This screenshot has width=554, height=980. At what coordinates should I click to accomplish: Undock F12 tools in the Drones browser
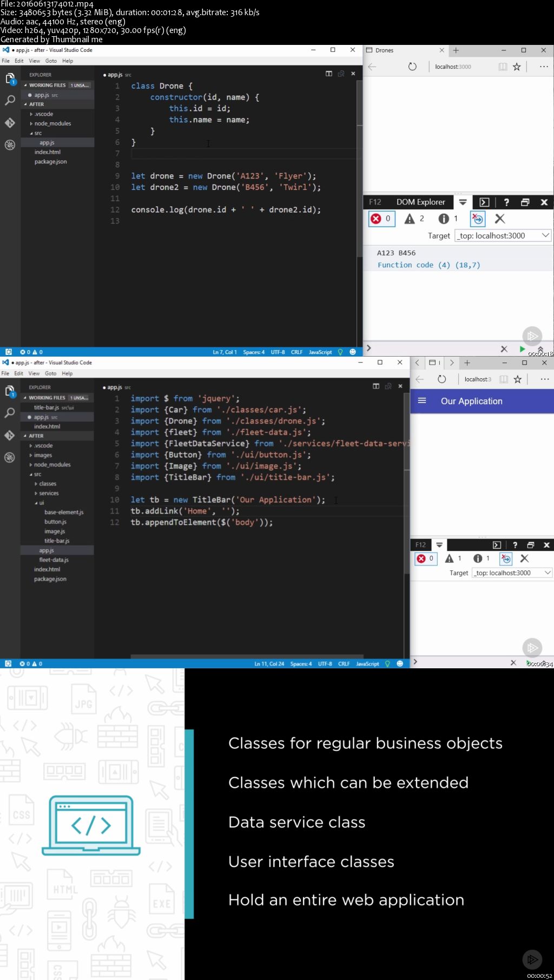(525, 202)
